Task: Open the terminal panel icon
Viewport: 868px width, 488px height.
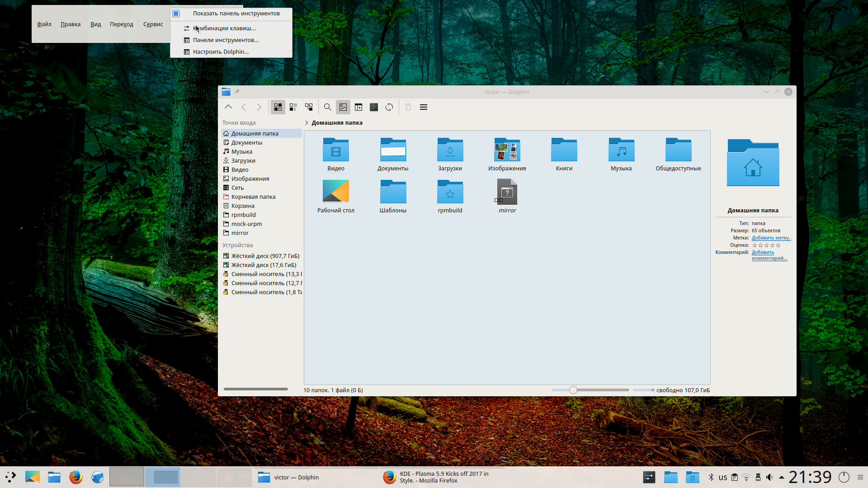Action: (374, 107)
